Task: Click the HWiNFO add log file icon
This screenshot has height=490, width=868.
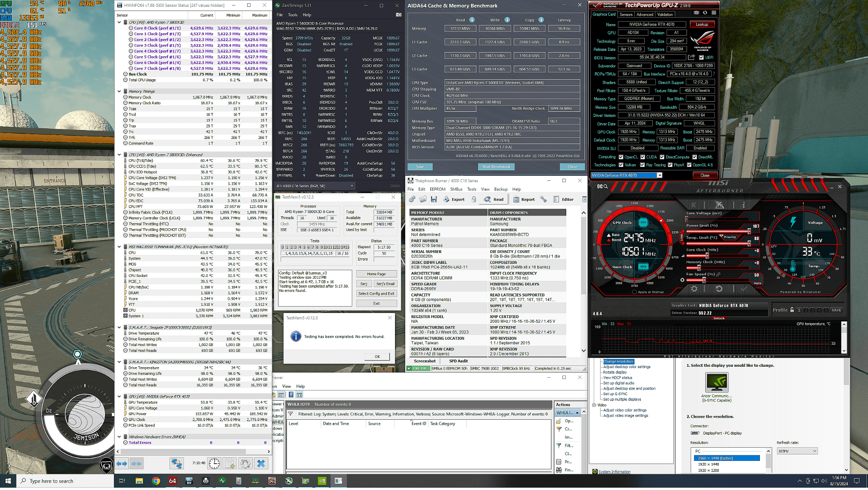Action: coord(230,464)
